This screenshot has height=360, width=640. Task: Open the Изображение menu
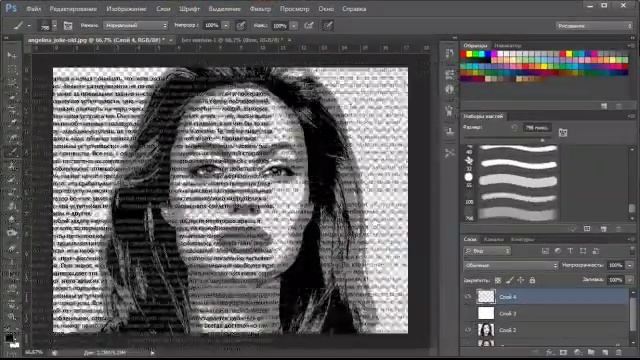(x=126, y=9)
